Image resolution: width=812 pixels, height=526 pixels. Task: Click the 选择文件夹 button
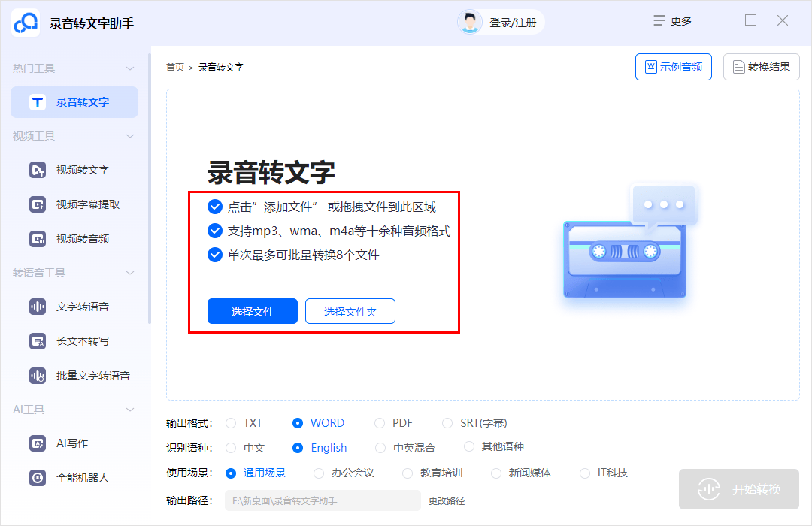(x=350, y=311)
